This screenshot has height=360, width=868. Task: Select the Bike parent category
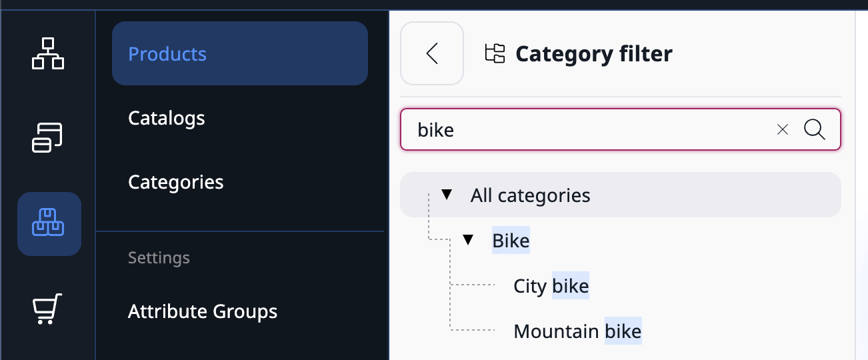(511, 241)
